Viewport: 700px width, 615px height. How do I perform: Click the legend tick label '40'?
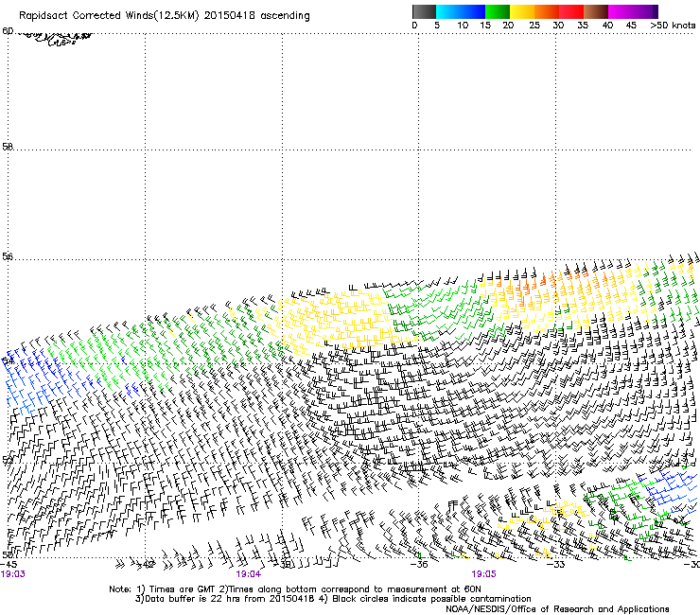(x=607, y=26)
